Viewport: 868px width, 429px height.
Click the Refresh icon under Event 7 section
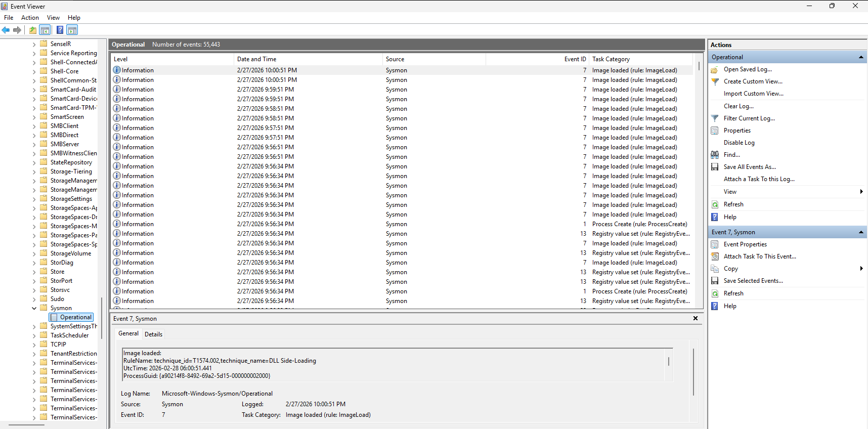(715, 293)
